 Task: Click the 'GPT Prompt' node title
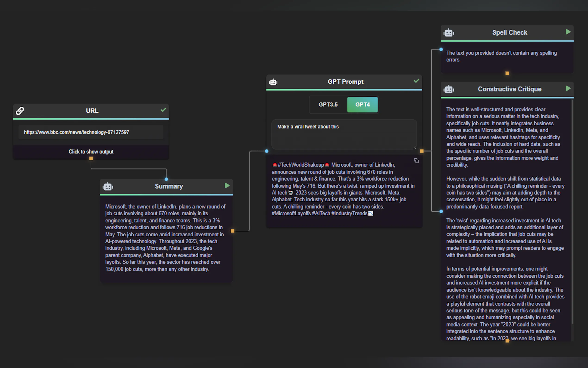(x=345, y=82)
